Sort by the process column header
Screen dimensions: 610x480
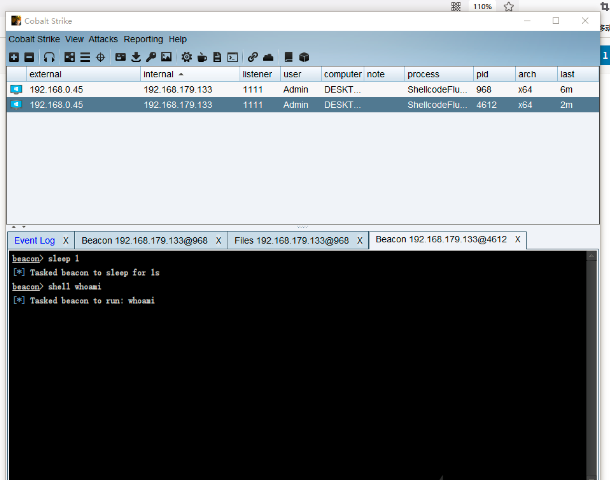pyautogui.click(x=438, y=74)
